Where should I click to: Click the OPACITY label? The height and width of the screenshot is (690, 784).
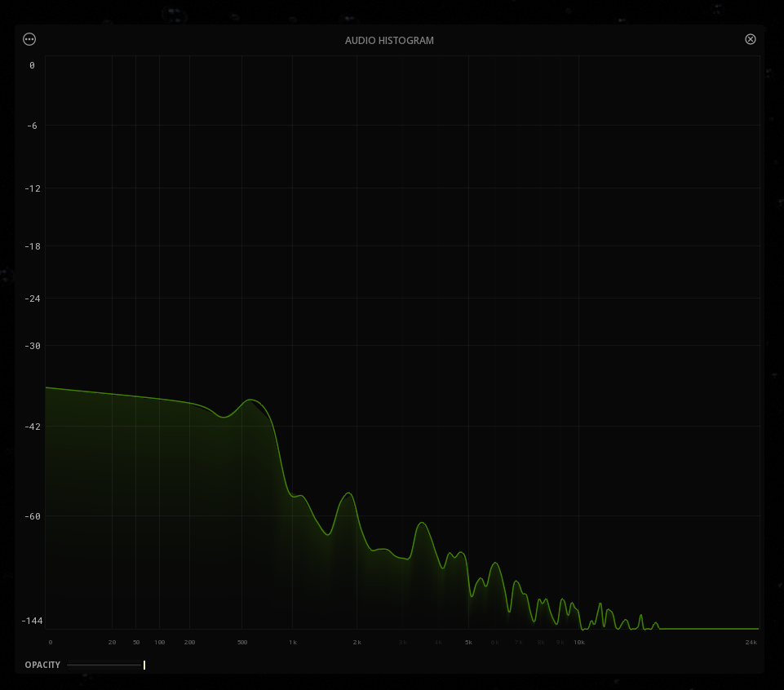[x=42, y=665]
